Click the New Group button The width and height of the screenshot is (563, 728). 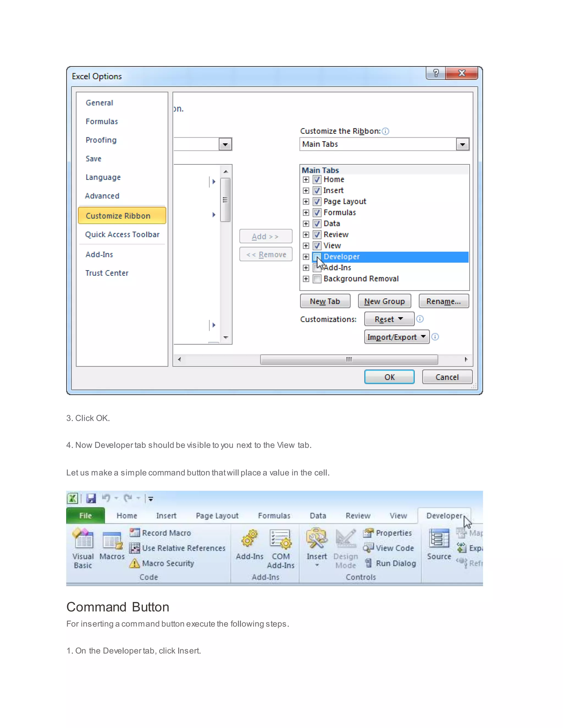384,301
